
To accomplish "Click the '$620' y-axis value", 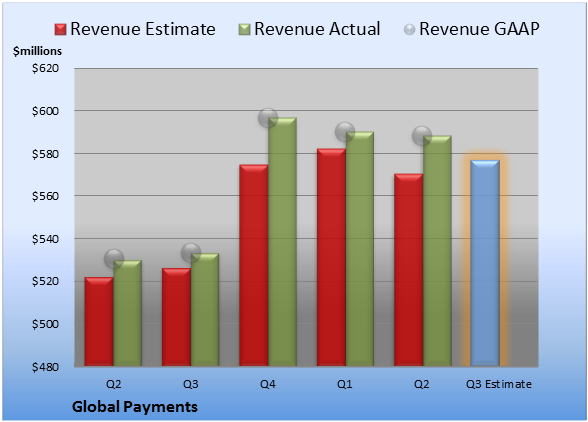I will click(x=45, y=68).
